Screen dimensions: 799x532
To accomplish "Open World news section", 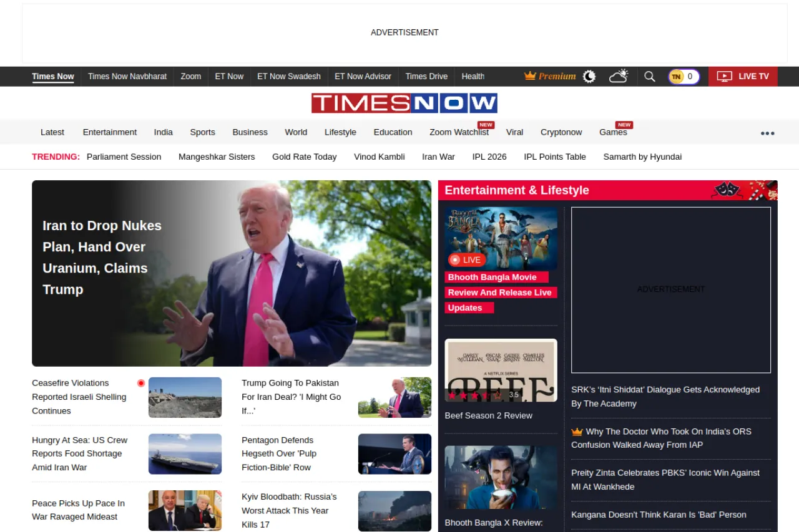I will pos(296,132).
